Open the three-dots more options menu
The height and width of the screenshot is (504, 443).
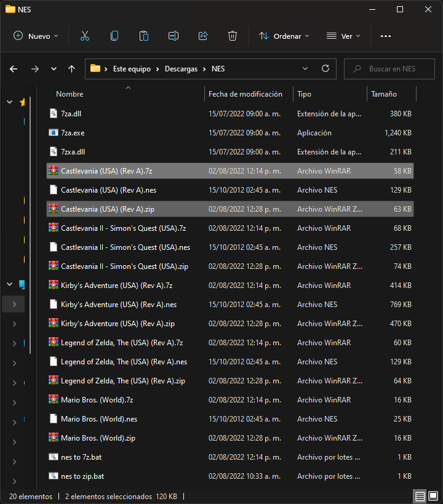pos(386,36)
